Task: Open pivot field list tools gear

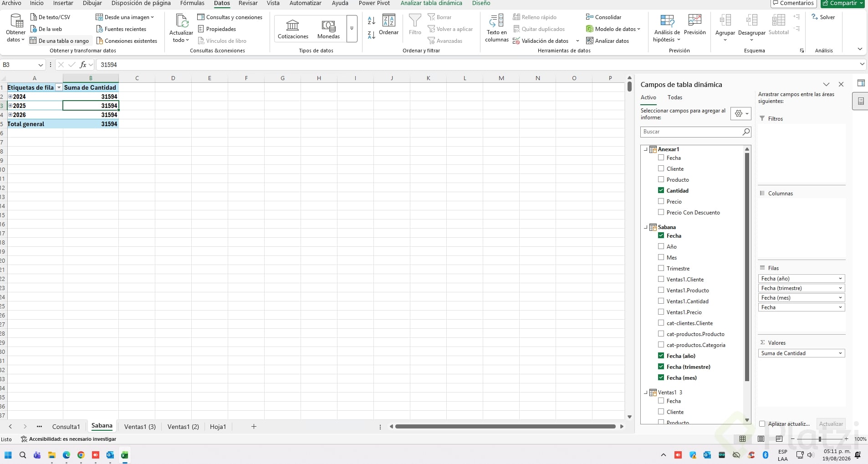Action: [x=740, y=113]
